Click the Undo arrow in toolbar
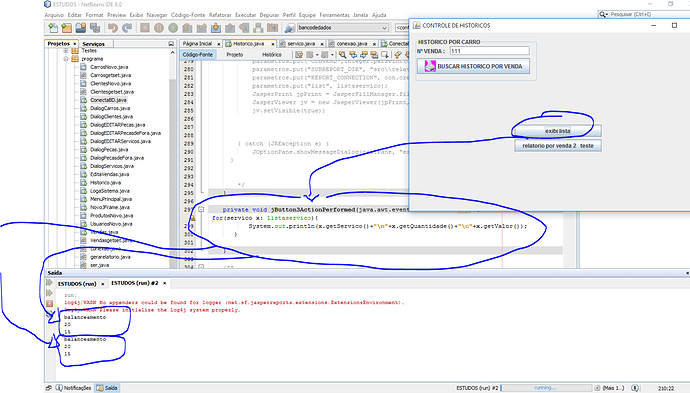The height and width of the screenshot is (393, 690). 113,28
